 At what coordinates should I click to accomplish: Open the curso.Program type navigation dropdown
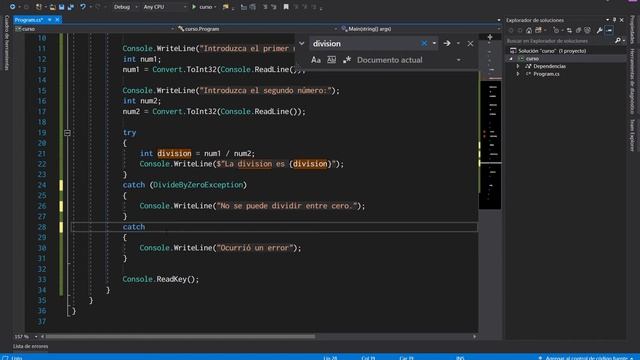point(257,29)
